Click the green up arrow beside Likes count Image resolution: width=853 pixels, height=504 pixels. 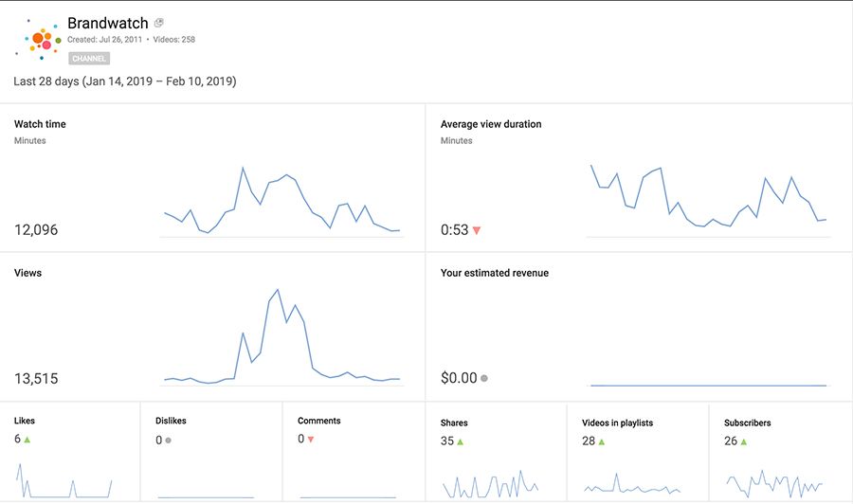(27, 440)
